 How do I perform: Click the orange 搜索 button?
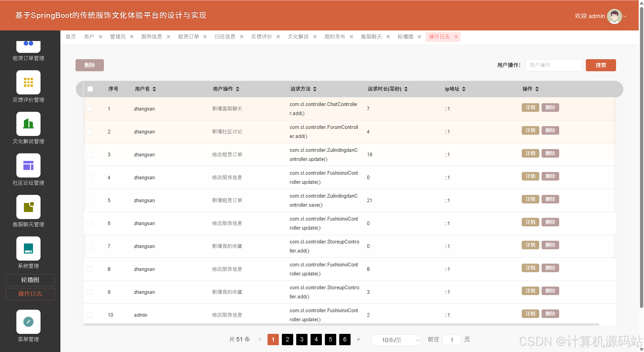tap(600, 65)
